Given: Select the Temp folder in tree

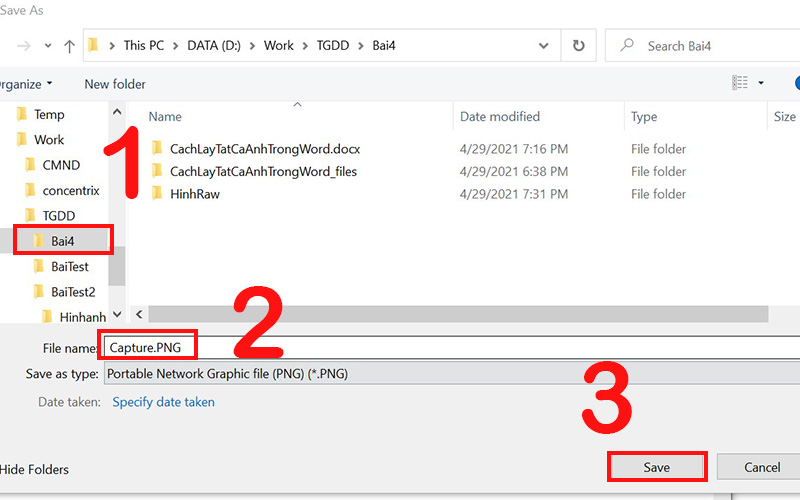Looking at the screenshot, I should coord(49,114).
